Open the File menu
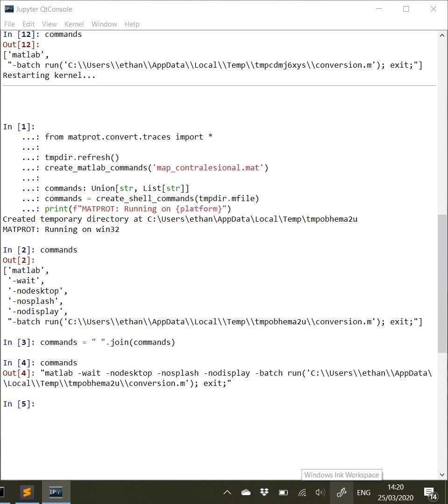Image resolution: width=448 pixels, height=504 pixels. (9, 24)
